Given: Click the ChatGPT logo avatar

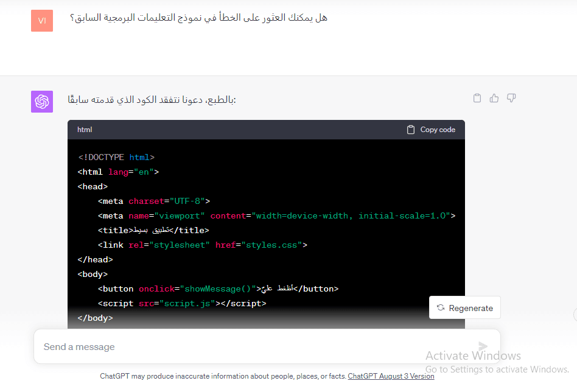Looking at the screenshot, I should tap(42, 102).
